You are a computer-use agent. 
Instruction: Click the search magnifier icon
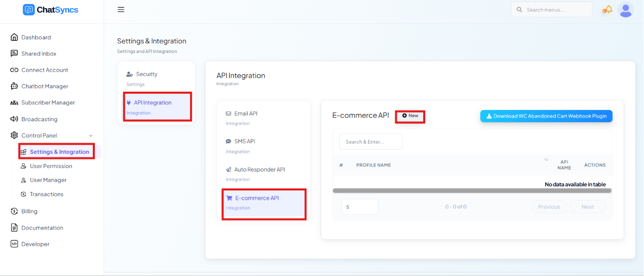[x=520, y=10]
